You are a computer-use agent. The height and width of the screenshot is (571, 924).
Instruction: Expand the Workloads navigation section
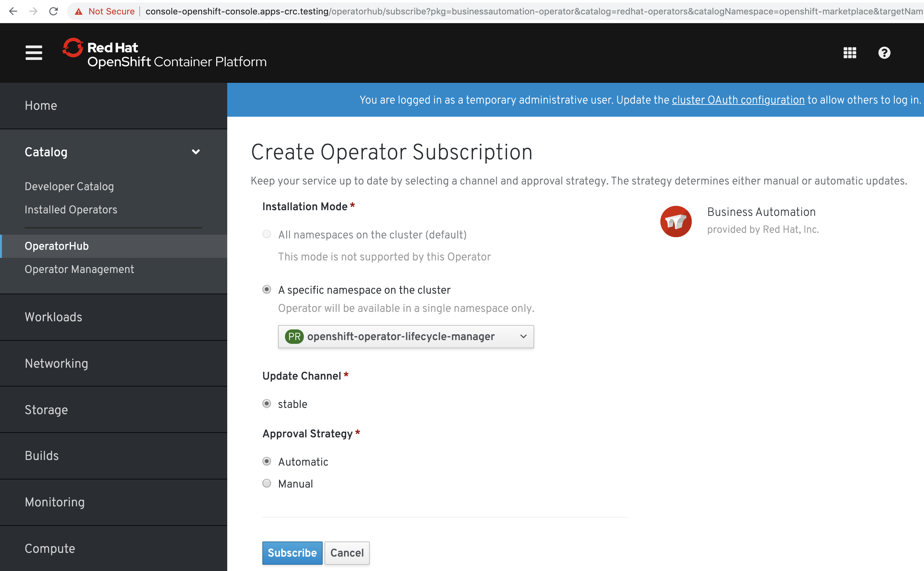(53, 317)
